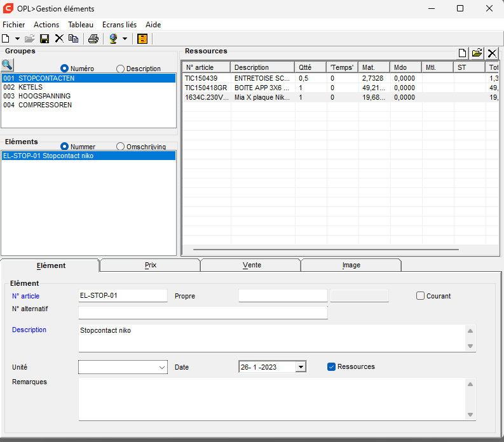The image size is (504, 442).
Task: Click the N° article input field
Action: tap(123, 295)
